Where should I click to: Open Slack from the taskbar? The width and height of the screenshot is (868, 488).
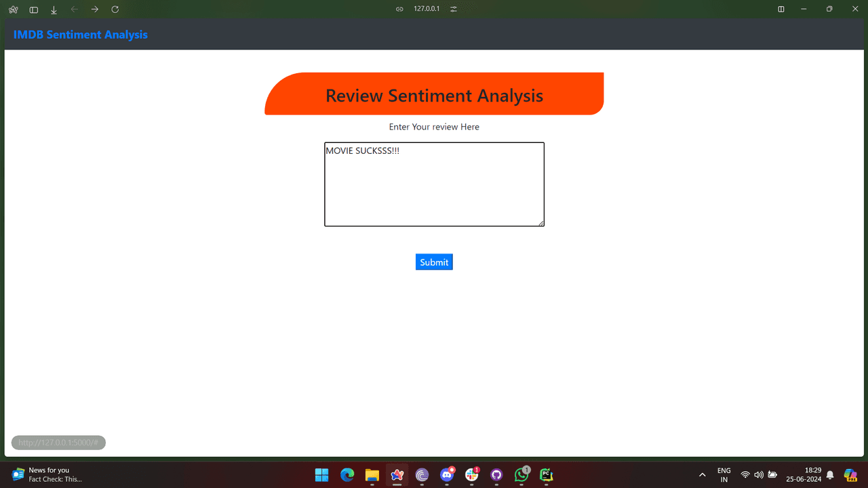[x=472, y=474]
